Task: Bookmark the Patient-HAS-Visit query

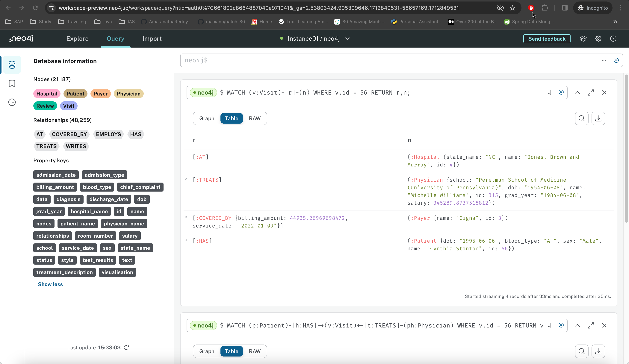Action: [x=549, y=325]
